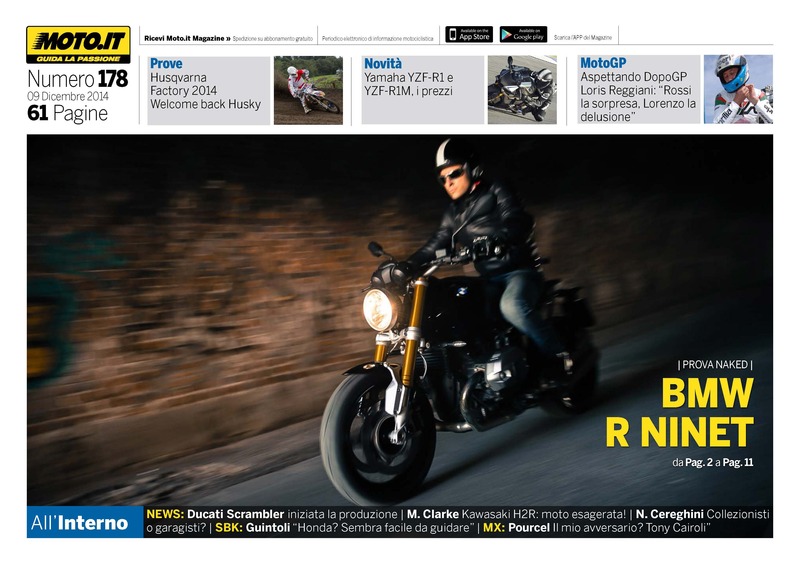Open the Google Play download badge
The width and height of the screenshot is (800, 564).
[523, 34]
